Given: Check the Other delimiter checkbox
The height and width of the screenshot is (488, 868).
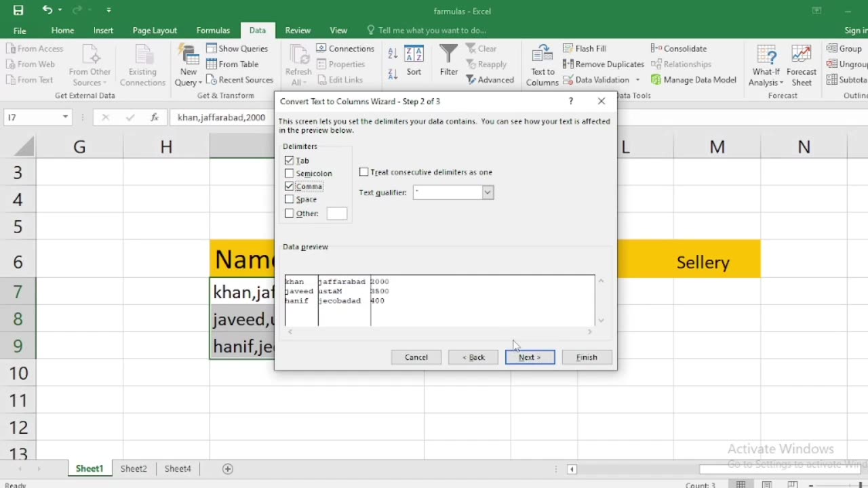Looking at the screenshot, I should (x=290, y=213).
